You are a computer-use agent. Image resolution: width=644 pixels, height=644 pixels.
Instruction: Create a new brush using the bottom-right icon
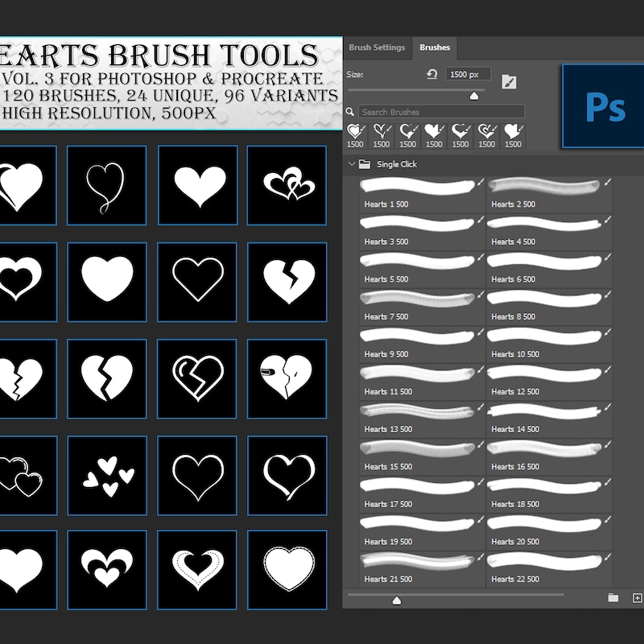(638, 597)
